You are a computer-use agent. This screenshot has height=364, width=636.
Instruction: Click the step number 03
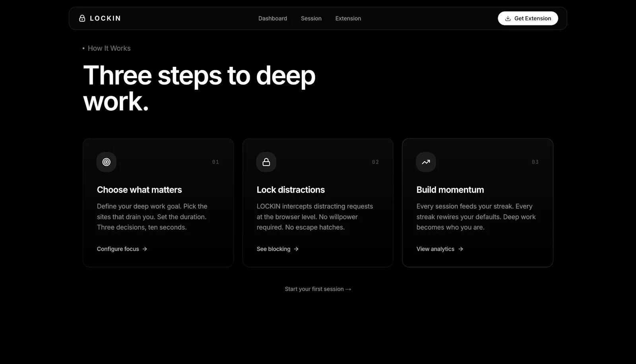coord(535,162)
